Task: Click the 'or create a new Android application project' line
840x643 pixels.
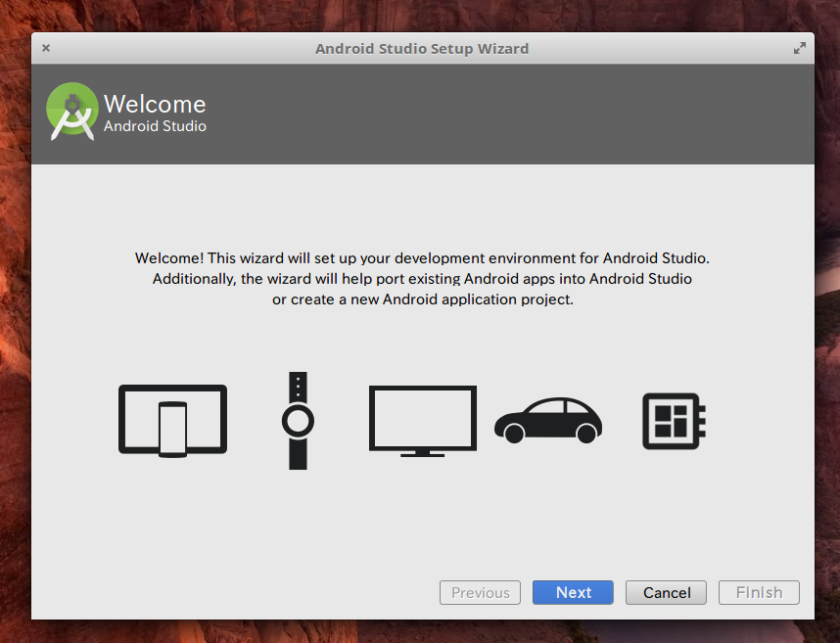Action: (x=423, y=299)
